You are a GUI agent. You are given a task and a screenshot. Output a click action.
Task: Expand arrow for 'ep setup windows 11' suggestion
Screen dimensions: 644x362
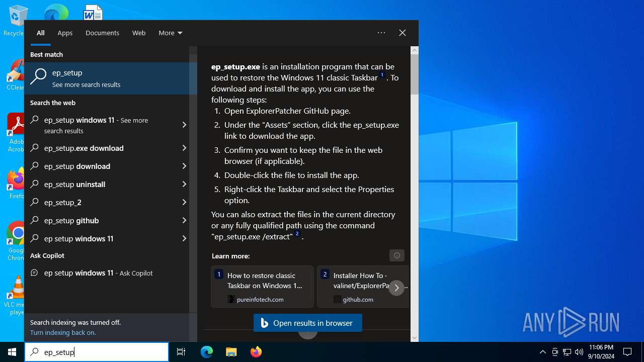[184, 238]
